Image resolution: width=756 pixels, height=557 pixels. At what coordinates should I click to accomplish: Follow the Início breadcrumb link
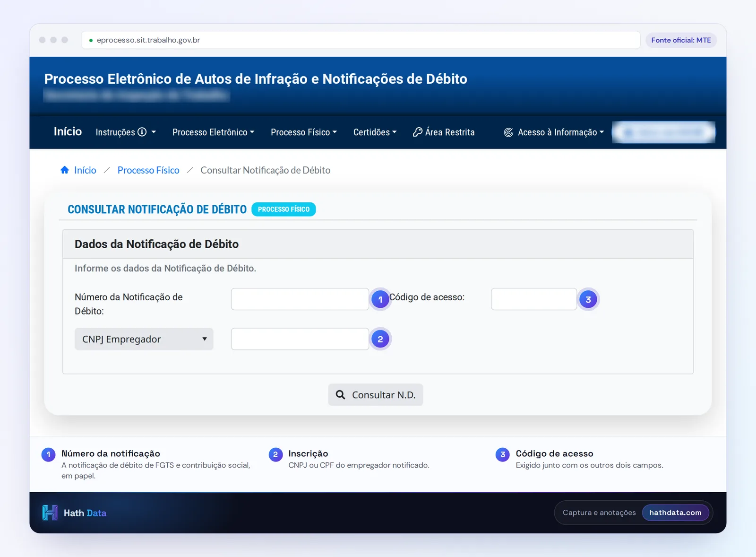pos(85,170)
